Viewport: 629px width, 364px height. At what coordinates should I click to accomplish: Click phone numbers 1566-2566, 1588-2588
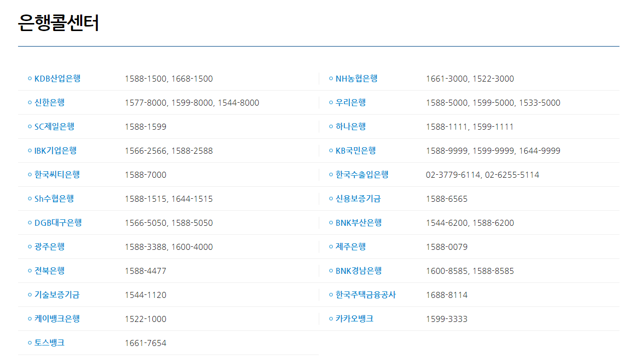click(169, 151)
